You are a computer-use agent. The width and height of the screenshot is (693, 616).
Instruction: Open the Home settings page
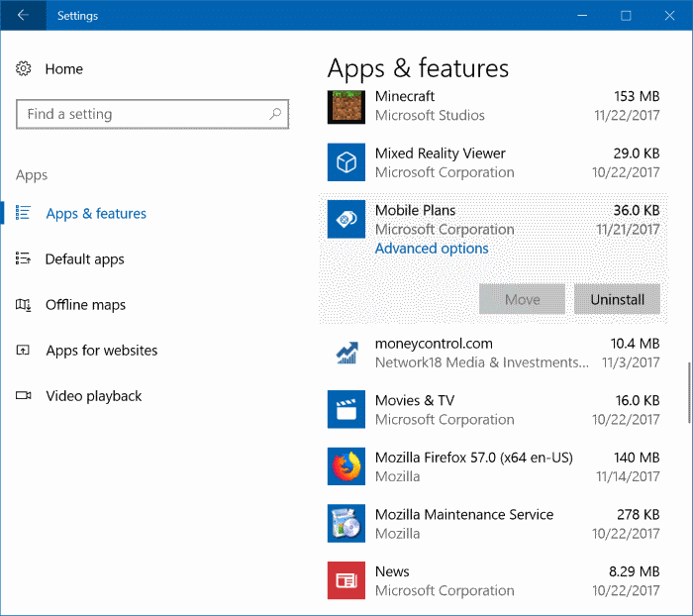click(x=64, y=69)
